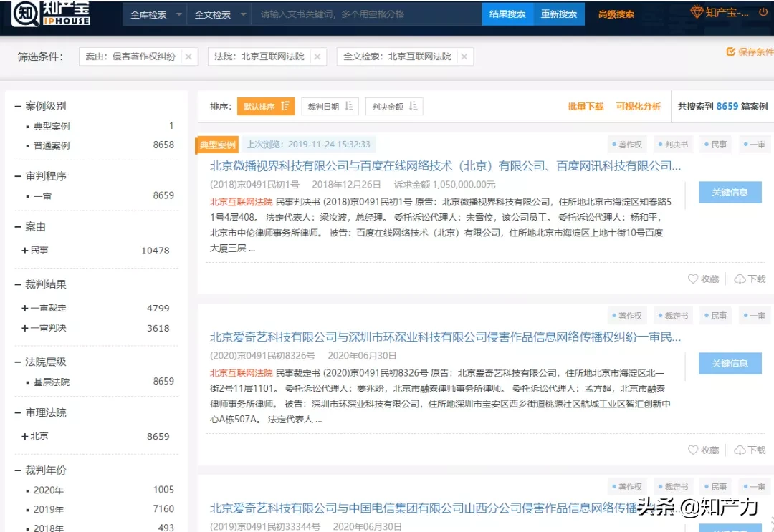The width and height of the screenshot is (774, 532).
Task: Remove the 法院:北京互联网法院 filter
Action: (317, 57)
